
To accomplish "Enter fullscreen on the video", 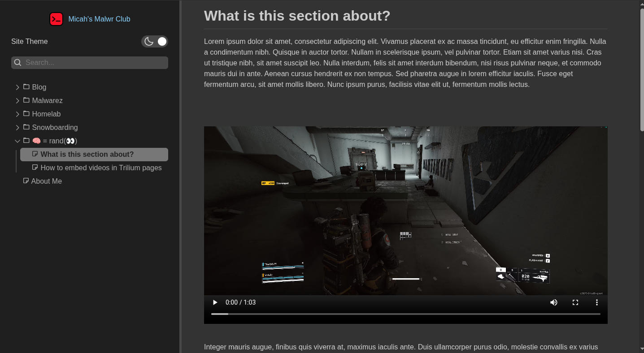I will click(575, 302).
